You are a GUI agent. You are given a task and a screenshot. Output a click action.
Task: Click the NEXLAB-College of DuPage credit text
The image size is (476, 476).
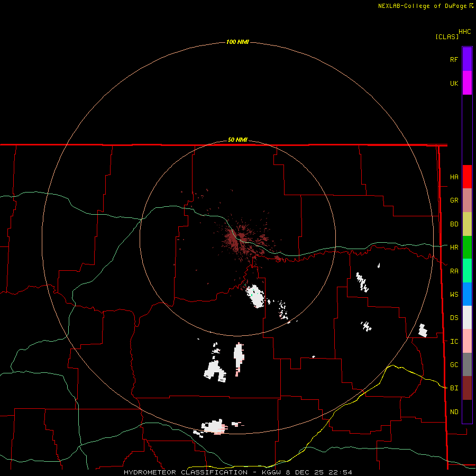[x=425, y=6]
